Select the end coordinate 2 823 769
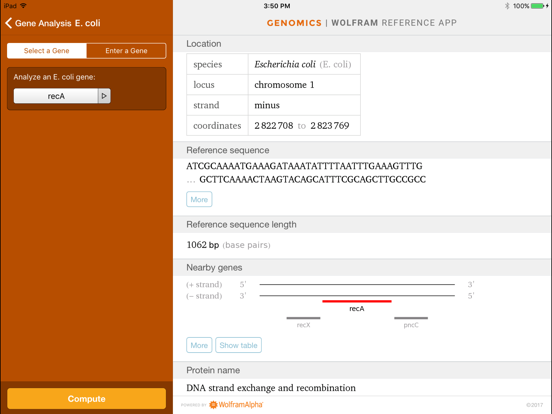Image resolution: width=552 pixels, height=414 pixels. (330, 126)
